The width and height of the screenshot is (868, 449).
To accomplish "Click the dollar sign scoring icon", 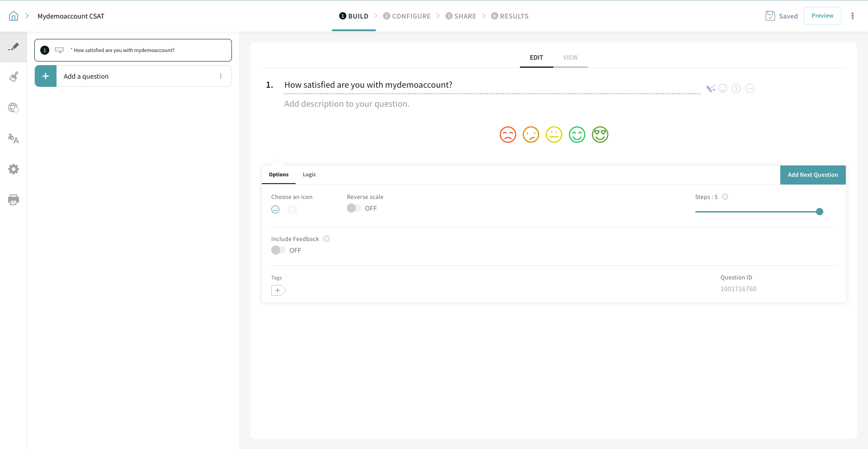I will [736, 89].
